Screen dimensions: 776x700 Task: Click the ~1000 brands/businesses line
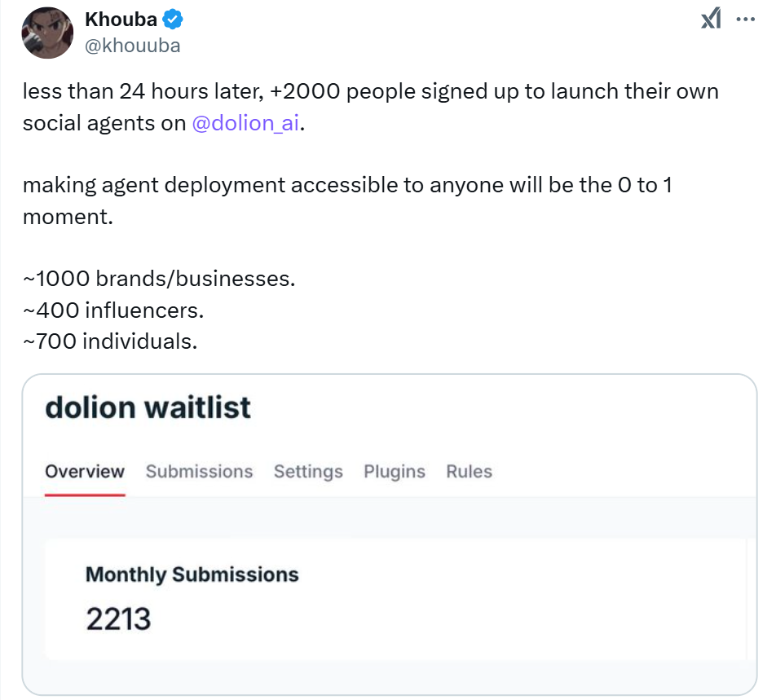click(x=159, y=279)
